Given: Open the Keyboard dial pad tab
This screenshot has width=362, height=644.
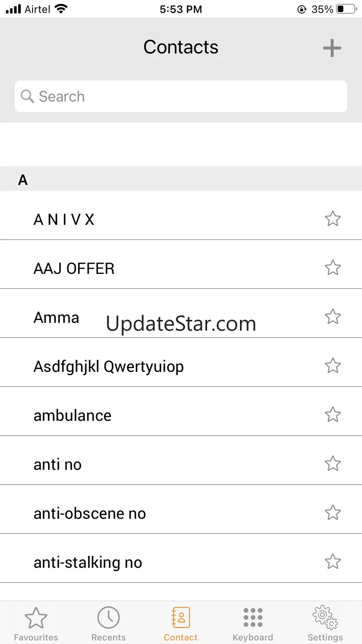Looking at the screenshot, I should (x=253, y=618).
